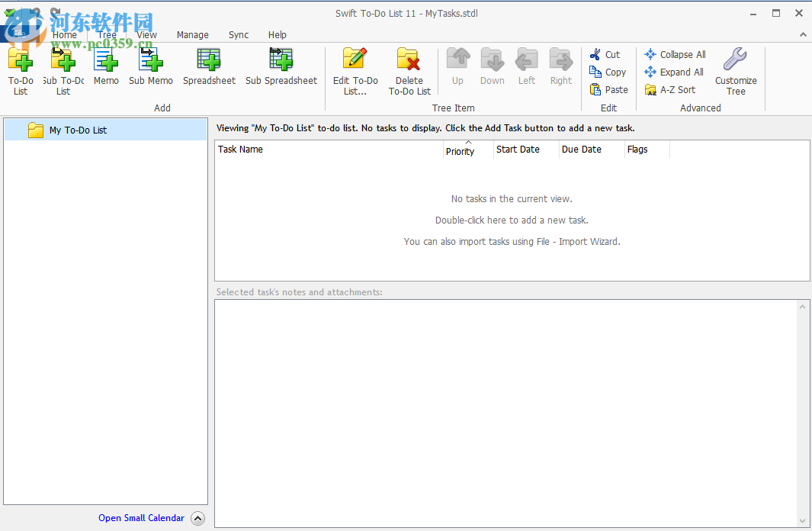Screen dimensions: 812x531
Task: Collapse All tree items
Action: coord(675,54)
